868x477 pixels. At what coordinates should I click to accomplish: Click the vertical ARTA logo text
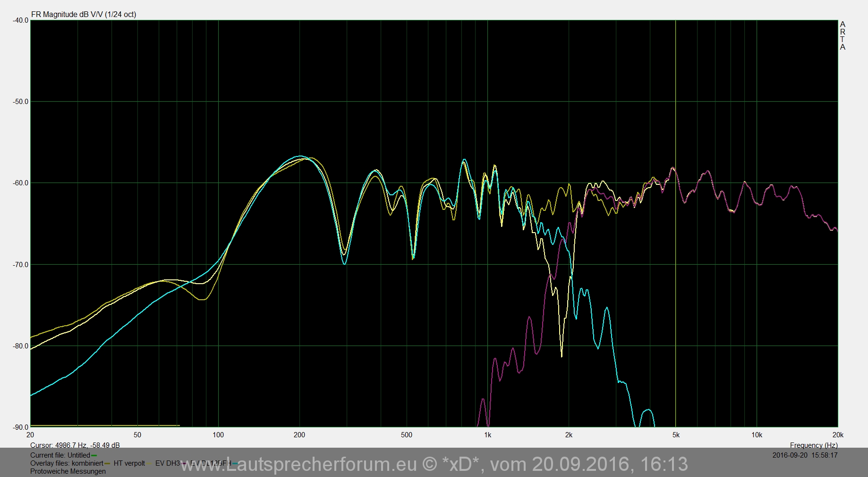tap(842, 35)
